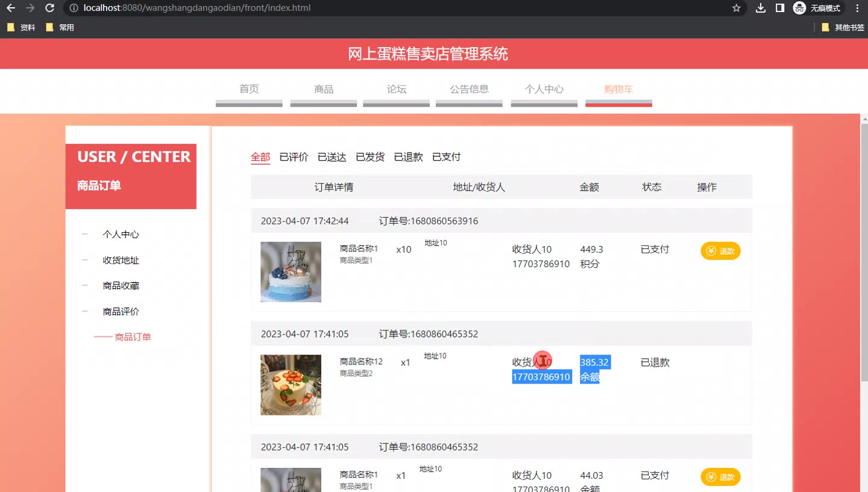Open the browser downloads icon
Viewport: 868px width, 492px height.
coord(761,8)
